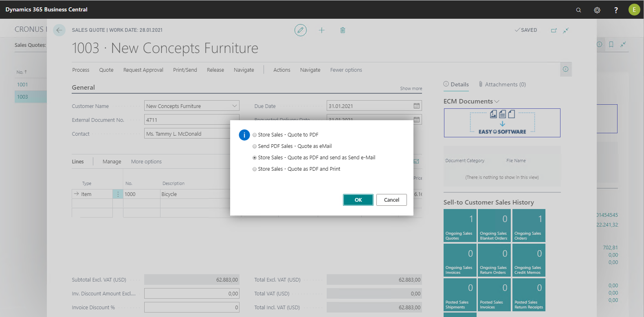Click the plus icon to create new quote
The image size is (644, 317).
click(x=322, y=30)
